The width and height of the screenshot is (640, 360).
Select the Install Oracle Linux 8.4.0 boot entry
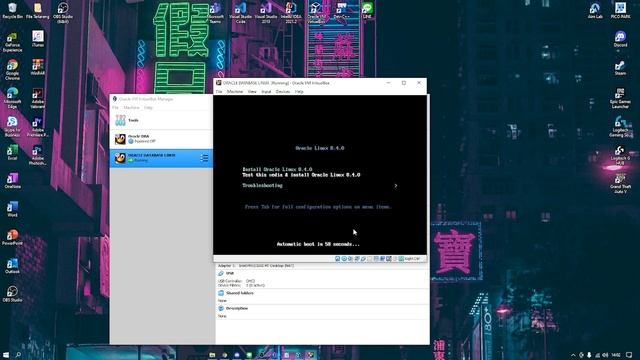click(x=277, y=169)
